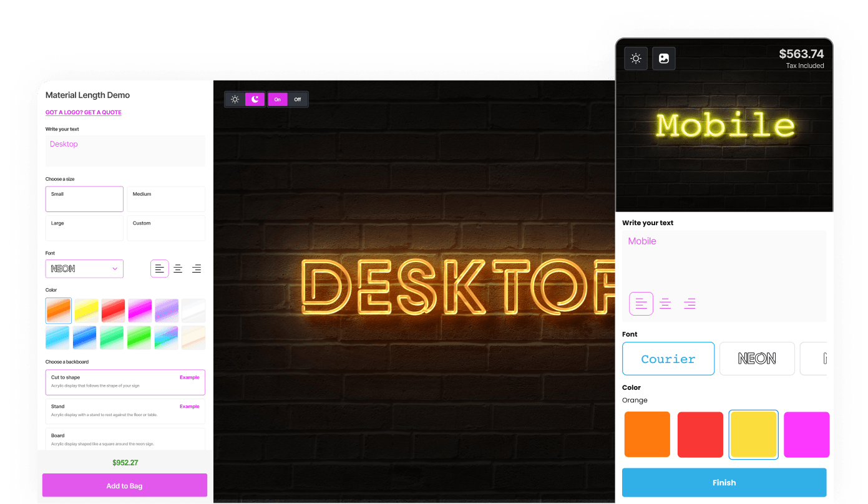This screenshot has width=868, height=504.
Task: Select the night mode moon icon
Action: click(255, 99)
